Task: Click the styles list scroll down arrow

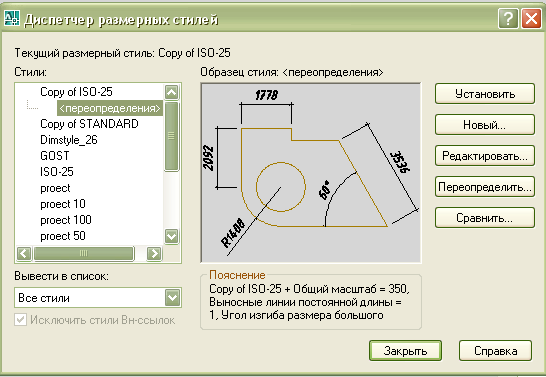Action: point(171,236)
